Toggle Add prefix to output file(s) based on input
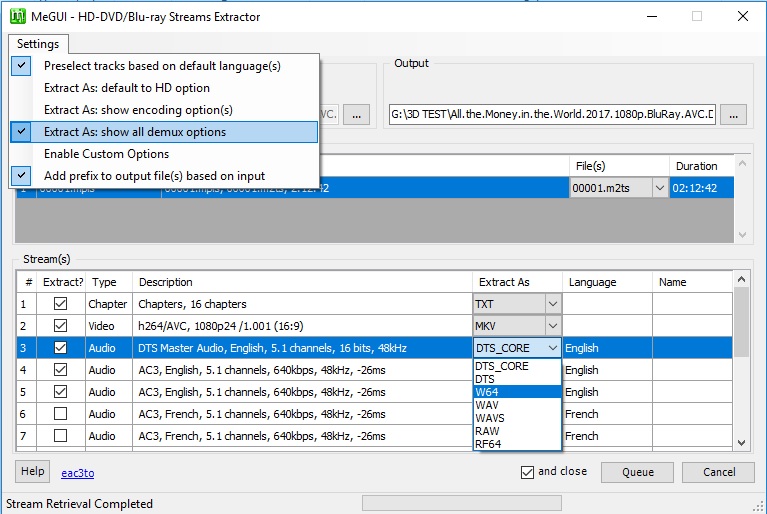767x514 pixels. coord(164,176)
